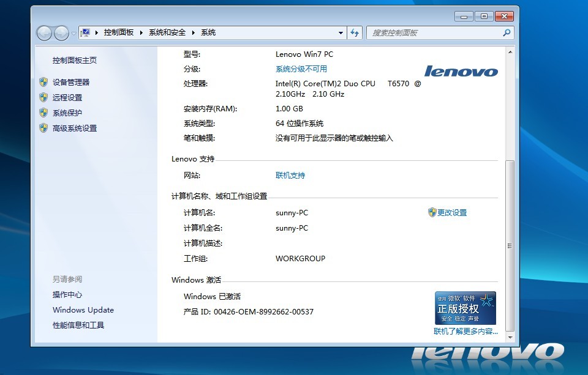This screenshot has height=375, width=588.
Task: Click shield icon beside 设备管理器
Action: click(43, 82)
